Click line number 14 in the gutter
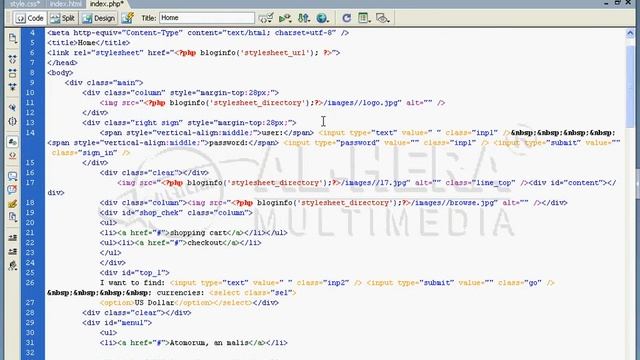This screenshot has height=360, width=640. point(30,133)
